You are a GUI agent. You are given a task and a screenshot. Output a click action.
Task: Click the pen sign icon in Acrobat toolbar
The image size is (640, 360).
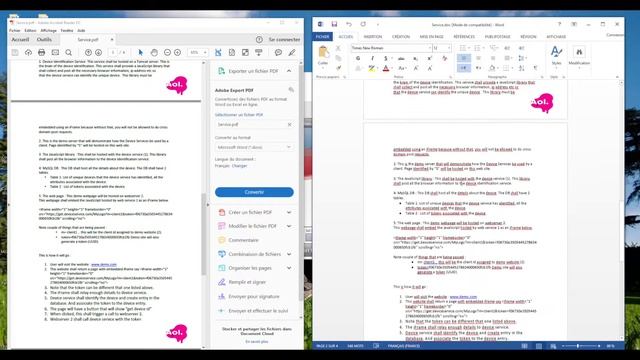pos(292,52)
